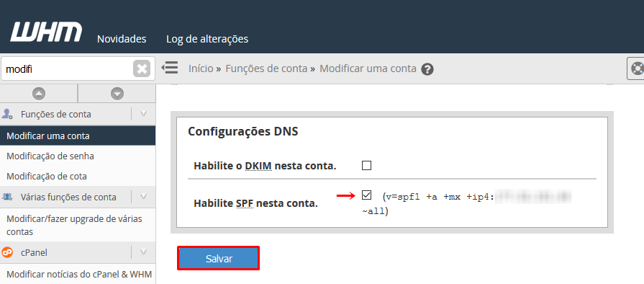The width and height of the screenshot is (644, 284).
Task: Click the sidebar up arrow icon
Action: pos(39,94)
